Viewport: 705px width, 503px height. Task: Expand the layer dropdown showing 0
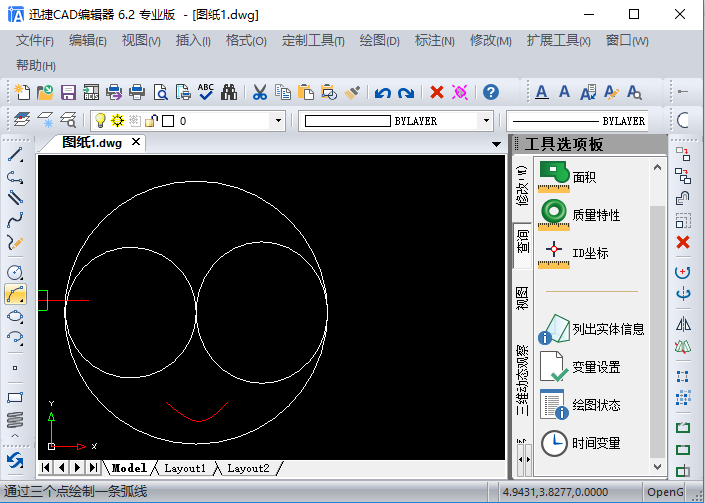[278, 120]
